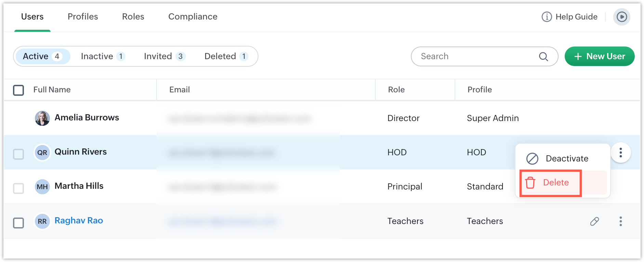Click the New User button
The height and width of the screenshot is (262, 644).
tap(599, 56)
